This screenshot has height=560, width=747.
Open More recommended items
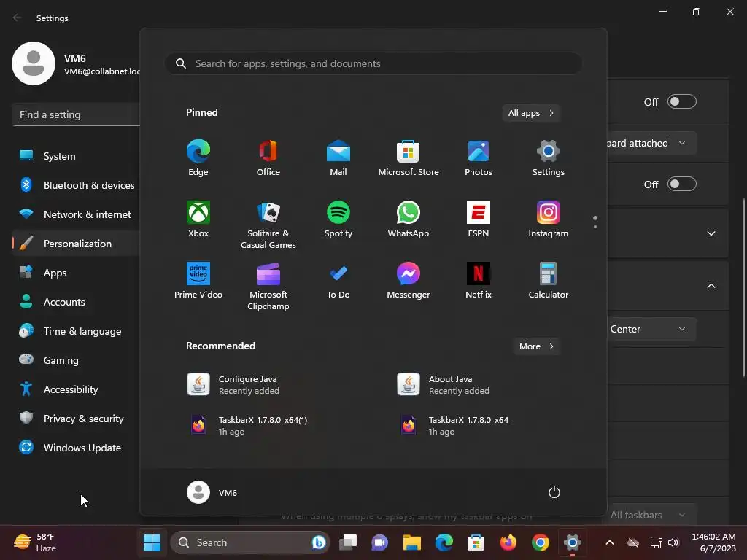pos(536,346)
